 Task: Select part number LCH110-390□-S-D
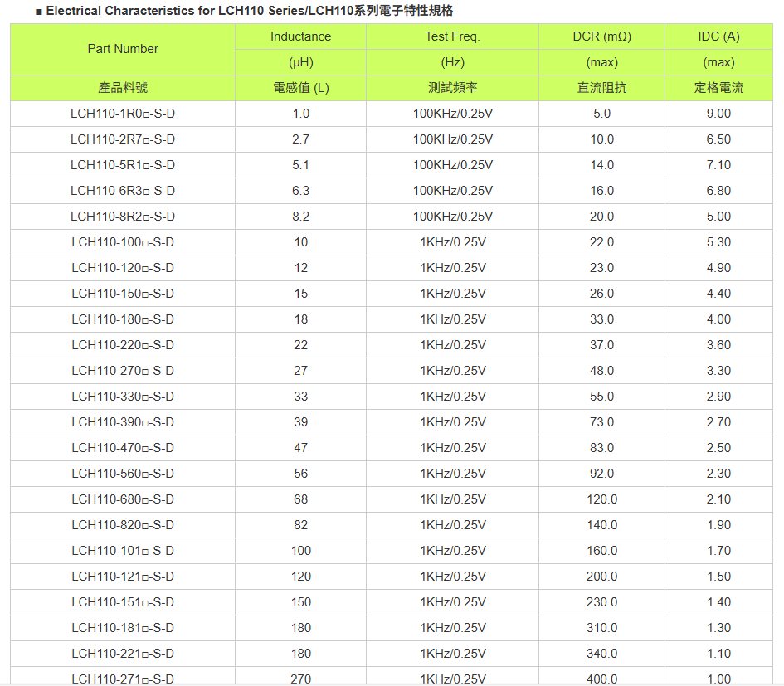click(123, 422)
